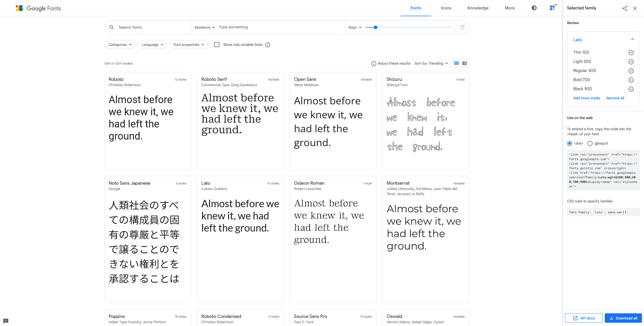Open the Sort by: Trending dropdown

[x=431, y=63]
